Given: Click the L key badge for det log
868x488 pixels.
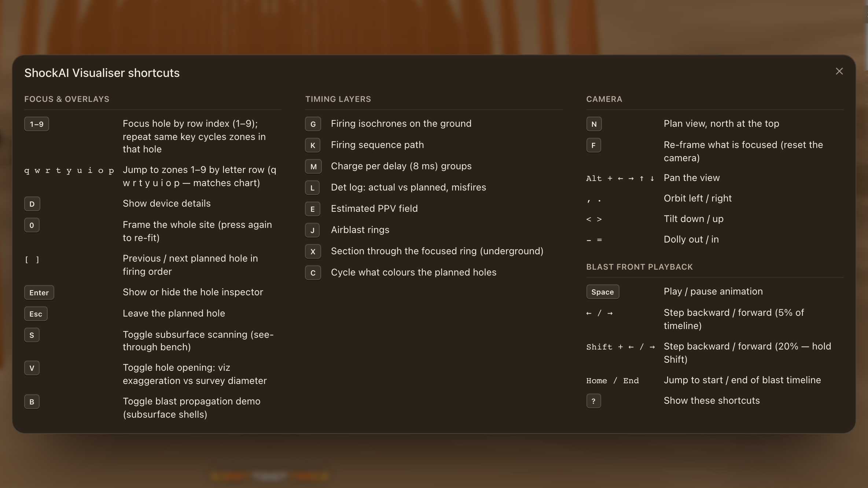Looking at the screenshot, I should 313,188.
